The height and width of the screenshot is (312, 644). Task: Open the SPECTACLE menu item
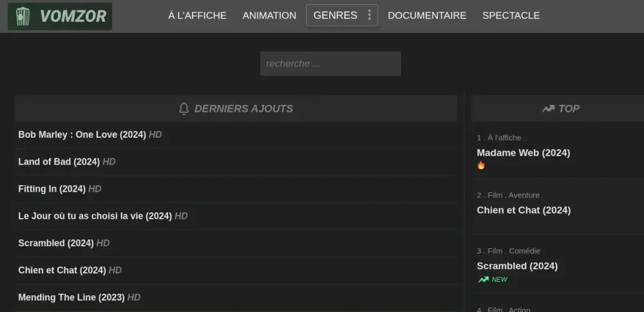point(511,15)
